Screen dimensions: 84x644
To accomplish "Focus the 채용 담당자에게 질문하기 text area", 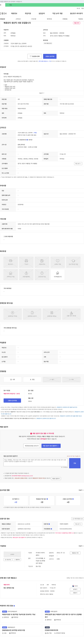I will coord(36,462).
